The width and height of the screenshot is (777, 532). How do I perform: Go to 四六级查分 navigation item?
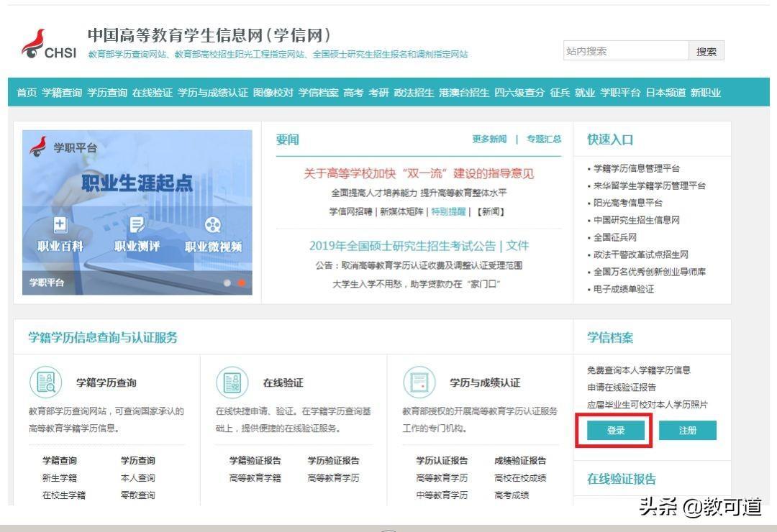pos(519,93)
